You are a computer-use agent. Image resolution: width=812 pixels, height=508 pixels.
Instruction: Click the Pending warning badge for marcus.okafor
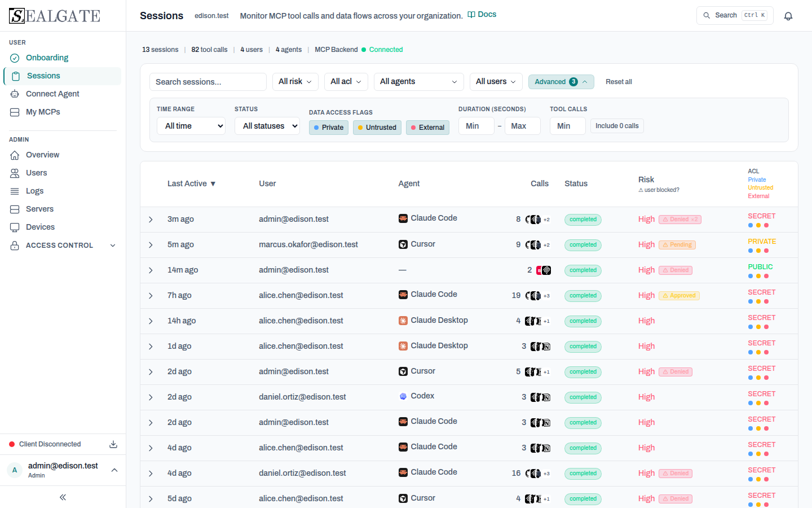coord(677,245)
